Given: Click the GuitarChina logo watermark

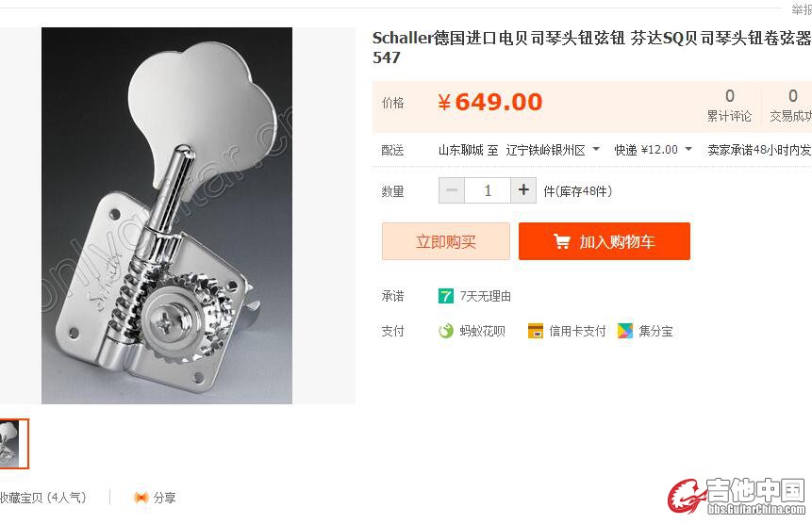Looking at the screenshot, I should [737, 497].
